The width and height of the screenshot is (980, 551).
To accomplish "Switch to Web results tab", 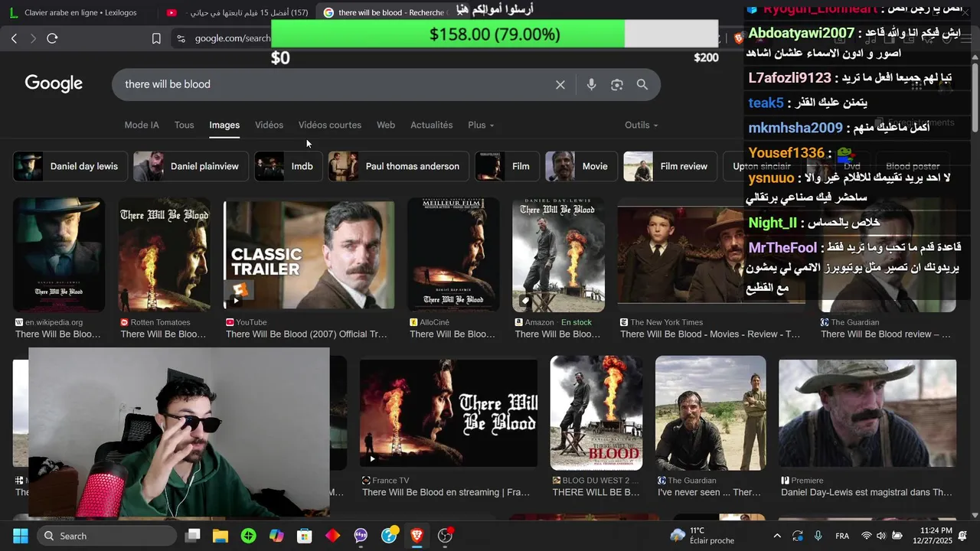I will (x=386, y=125).
